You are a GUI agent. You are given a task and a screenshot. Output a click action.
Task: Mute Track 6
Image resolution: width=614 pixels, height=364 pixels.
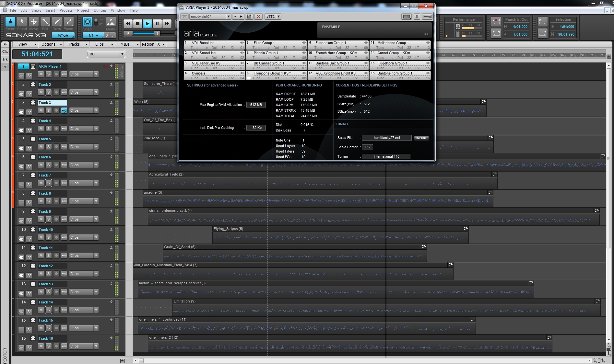click(41, 165)
